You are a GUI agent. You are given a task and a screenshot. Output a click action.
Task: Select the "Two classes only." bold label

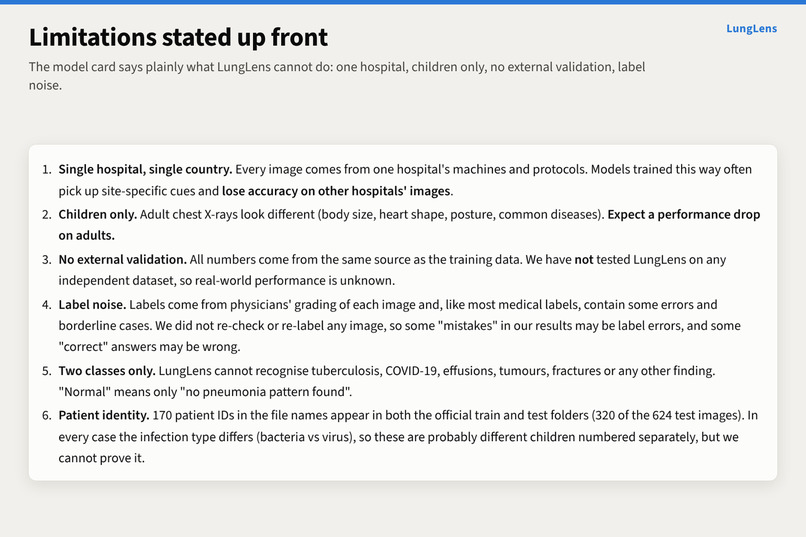107,371
